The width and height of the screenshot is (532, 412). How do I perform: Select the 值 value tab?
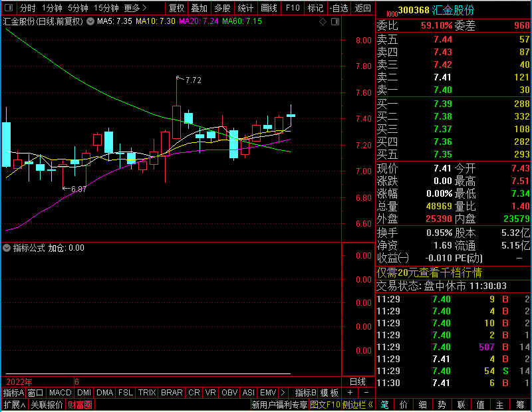tap(480, 405)
